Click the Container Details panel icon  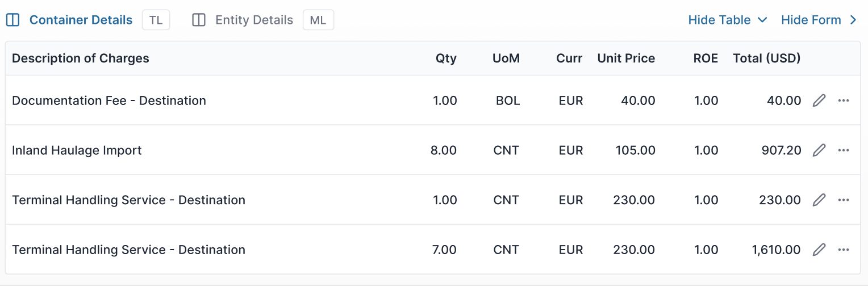coord(12,20)
